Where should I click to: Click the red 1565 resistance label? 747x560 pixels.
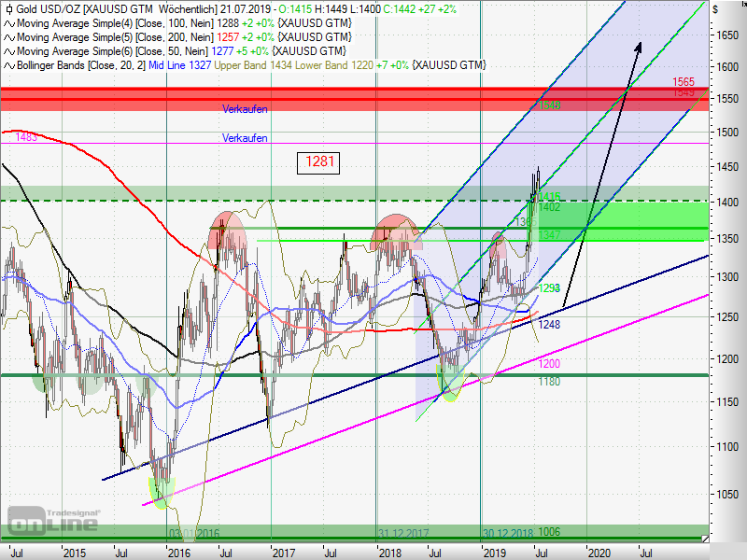point(684,82)
